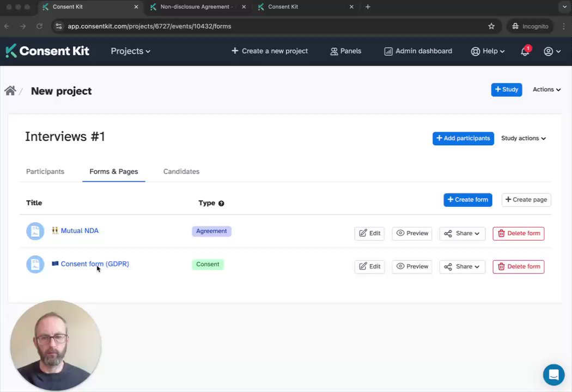Click the presenter webcam thumbnail
Image resolution: width=572 pixels, height=392 pixels.
point(56,346)
